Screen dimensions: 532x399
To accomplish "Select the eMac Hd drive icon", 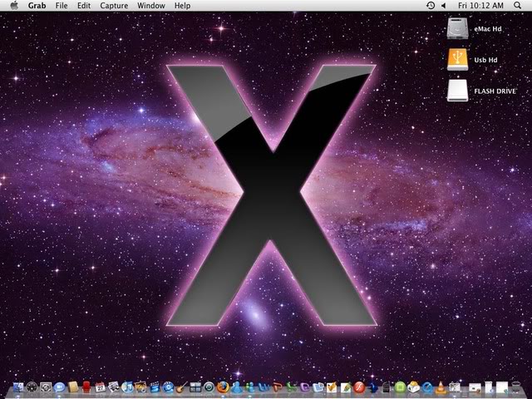I will click(x=457, y=28).
